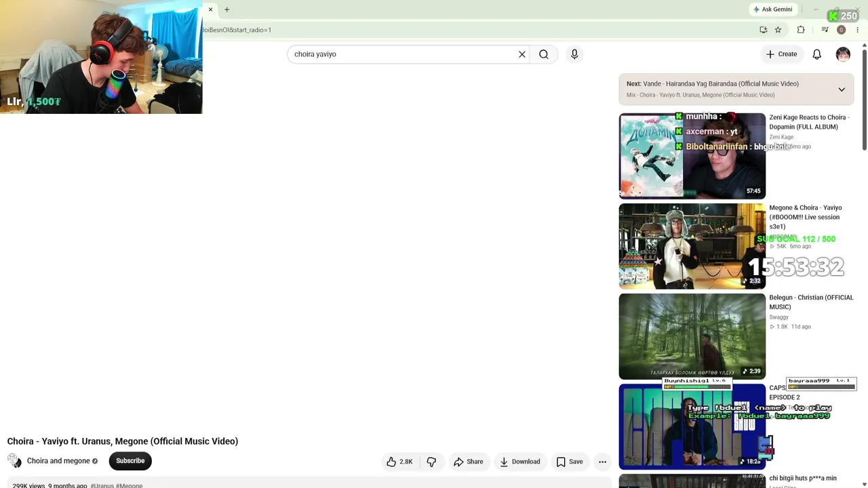The image size is (868, 488).
Task: Start voice search with the microphone icon
Action: pyautogui.click(x=574, y=54)
